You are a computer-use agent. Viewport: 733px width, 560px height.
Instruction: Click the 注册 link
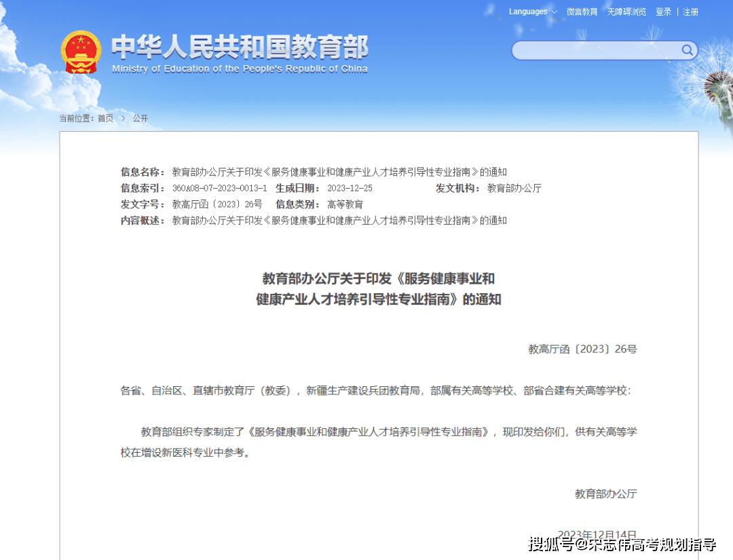(690, 12)
